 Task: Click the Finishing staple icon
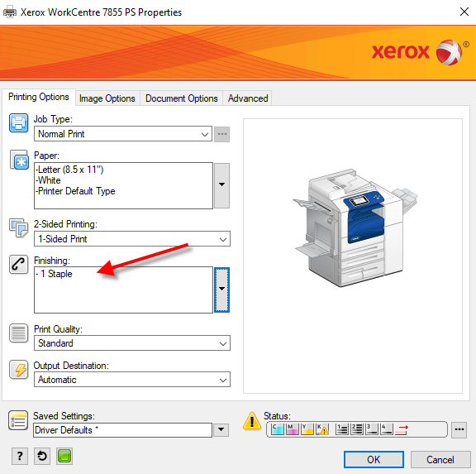[18, 265]
